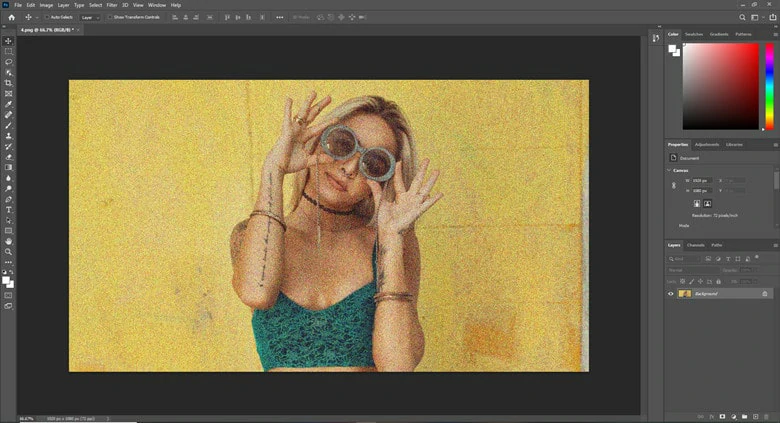This screenshot has height=423, width=780.
Task: Toggle Quick Mask mode
Action: (8, 296)
